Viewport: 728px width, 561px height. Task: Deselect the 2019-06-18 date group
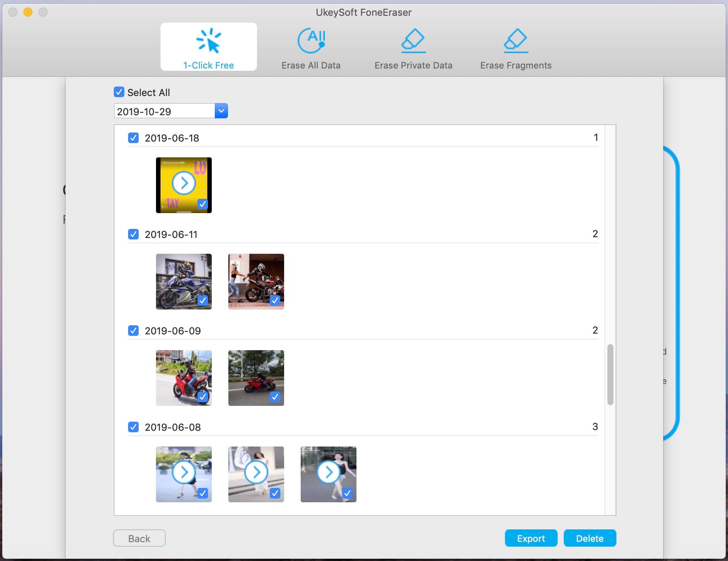point(133,138)
